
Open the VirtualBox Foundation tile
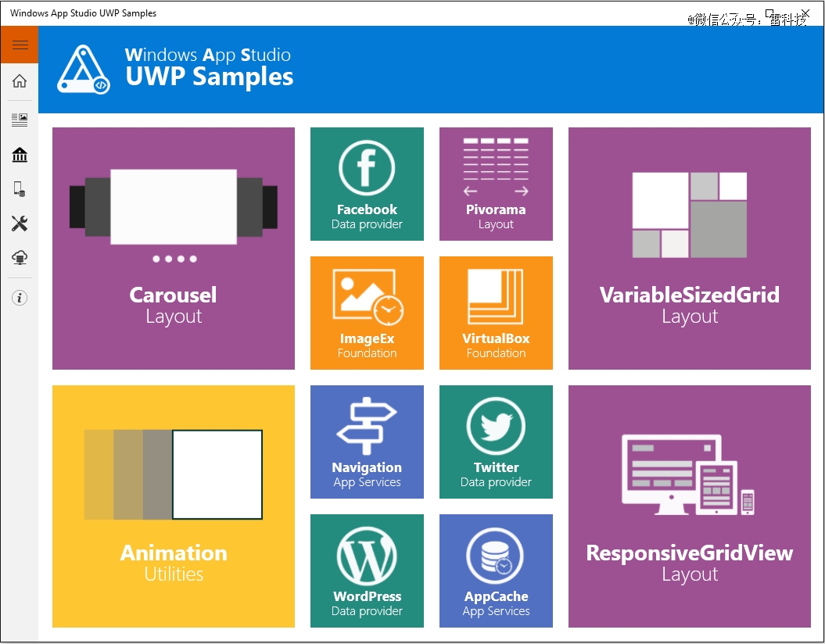tap(496, 313)
